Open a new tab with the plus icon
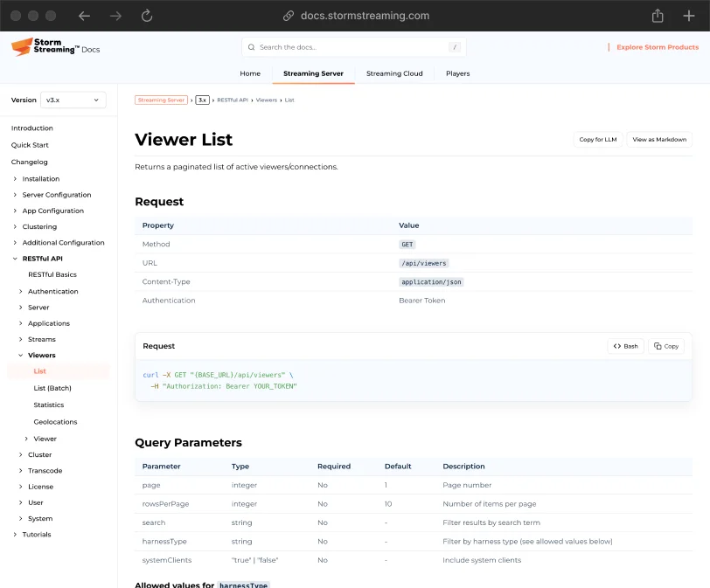Image resolution: width=710 pixels, height=588 pixels. [x=689, y=15]
